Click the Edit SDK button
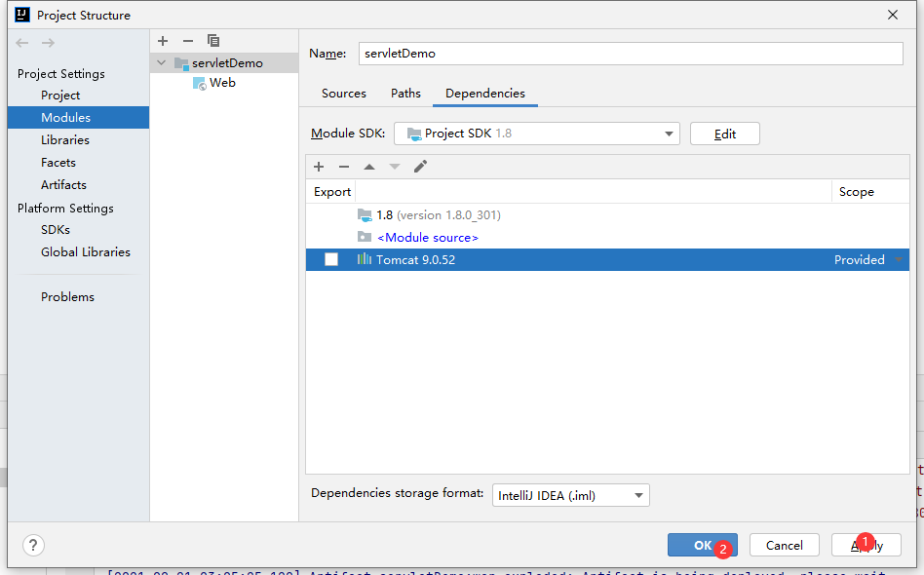The height and width of the screenshot is (575, 924). coord(725,134)
